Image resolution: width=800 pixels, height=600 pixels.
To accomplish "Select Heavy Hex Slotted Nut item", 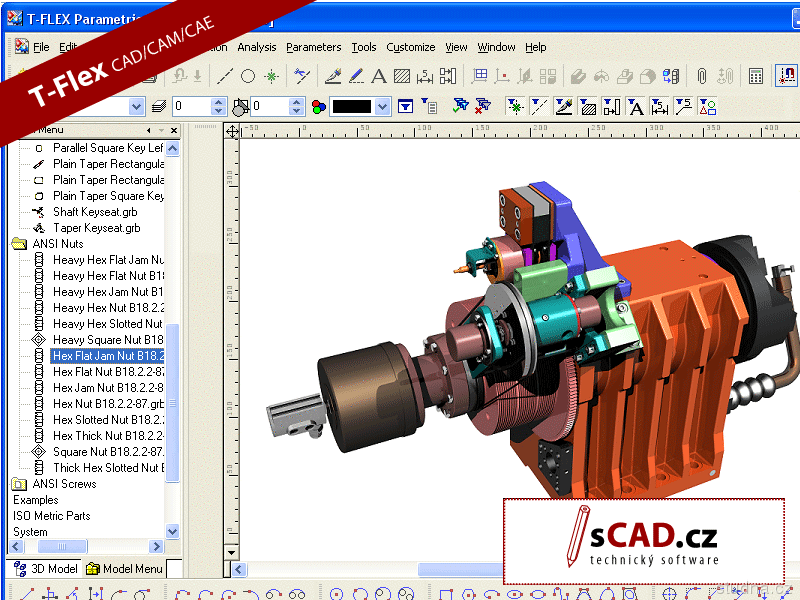I will coord(108,324).
